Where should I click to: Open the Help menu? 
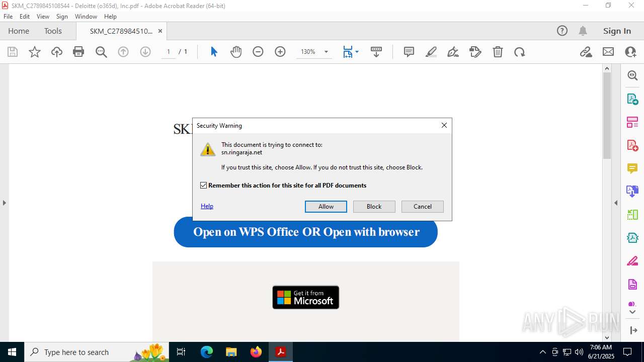[111, 17]
